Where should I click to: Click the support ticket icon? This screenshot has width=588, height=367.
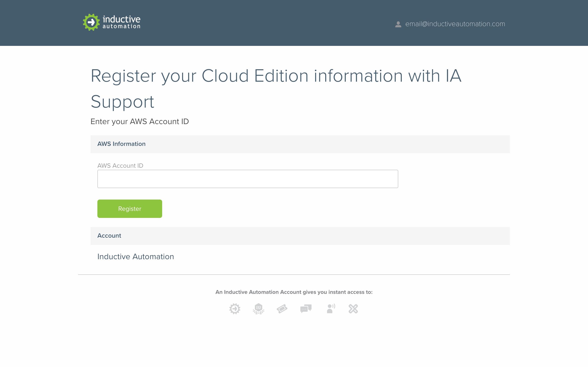pos(282,309)
